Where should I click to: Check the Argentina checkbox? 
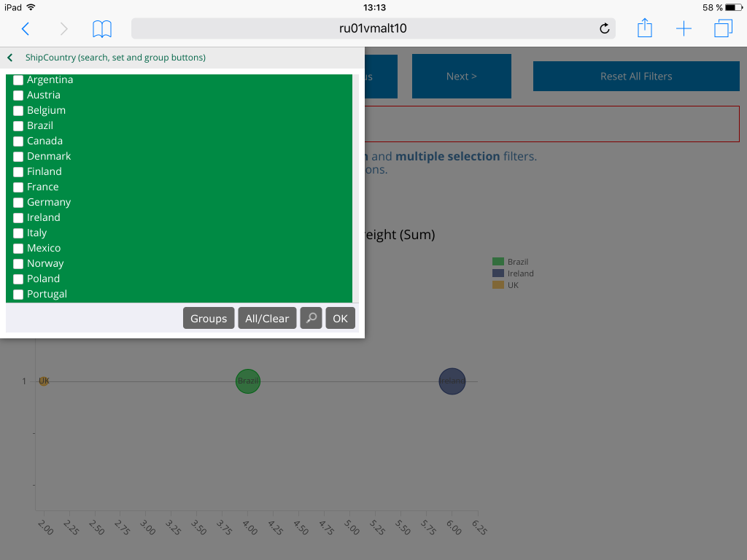point(18,80)
